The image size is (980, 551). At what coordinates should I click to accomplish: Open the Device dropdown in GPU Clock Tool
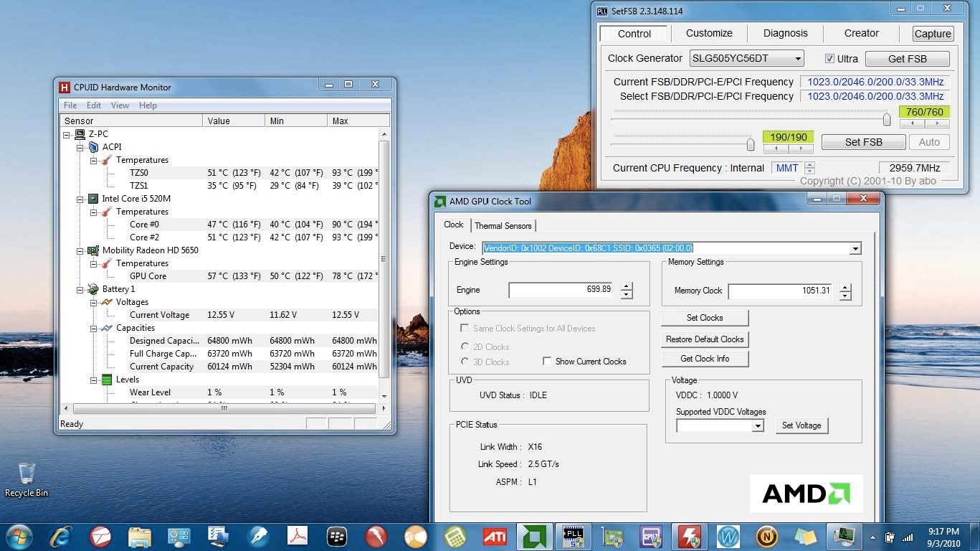pos(855,249)
